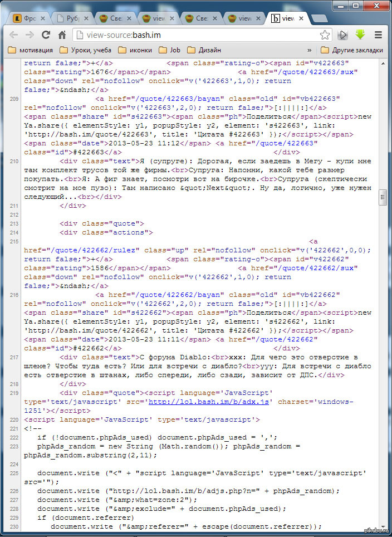Screen dimensions: 392x537
Task: Open the иконки bookmarks folder
Action: 135,50
